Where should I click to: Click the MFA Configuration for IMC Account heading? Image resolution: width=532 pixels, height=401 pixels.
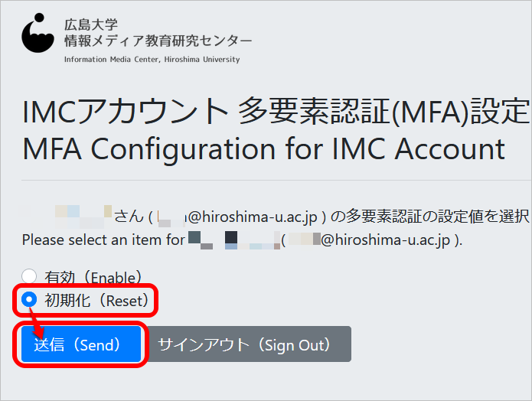coord(263,149)
